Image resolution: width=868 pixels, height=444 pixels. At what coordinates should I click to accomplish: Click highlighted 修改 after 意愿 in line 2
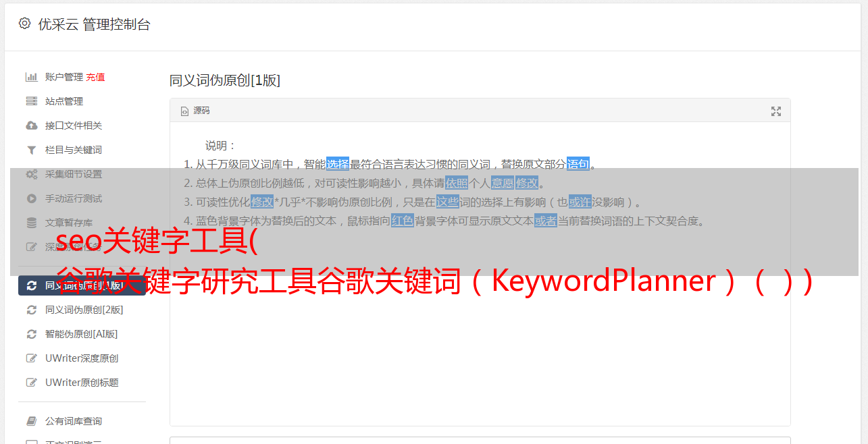[x=527, y=183]
